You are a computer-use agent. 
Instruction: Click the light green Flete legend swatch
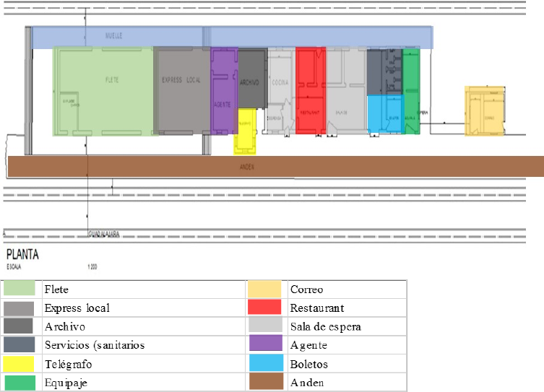20,289
